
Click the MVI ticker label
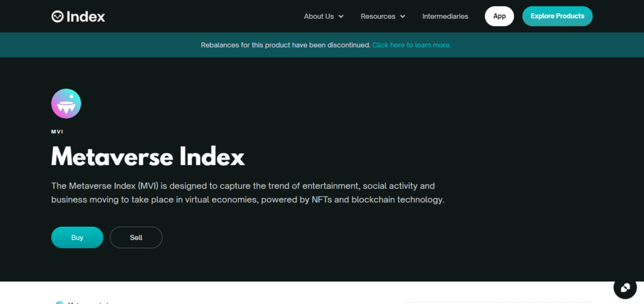point(57,132)
